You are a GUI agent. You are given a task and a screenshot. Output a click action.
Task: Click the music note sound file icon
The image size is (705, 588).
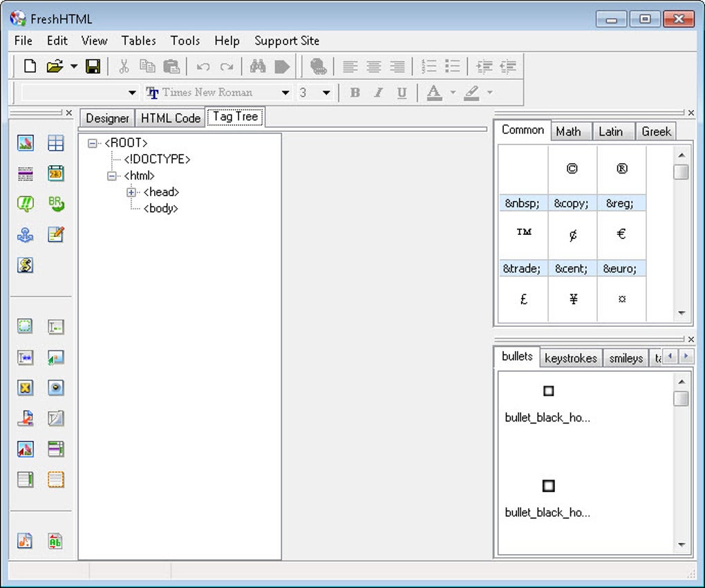coord(25,541)
